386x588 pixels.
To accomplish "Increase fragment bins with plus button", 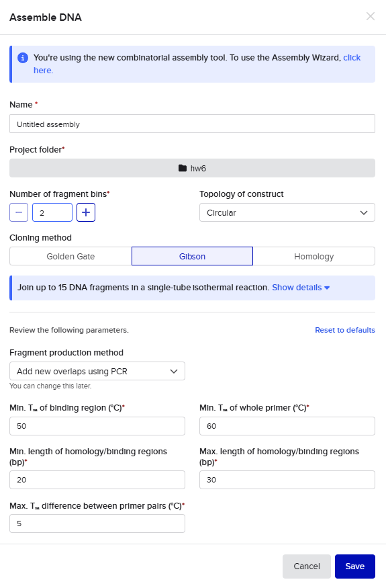I will point(86,212).
